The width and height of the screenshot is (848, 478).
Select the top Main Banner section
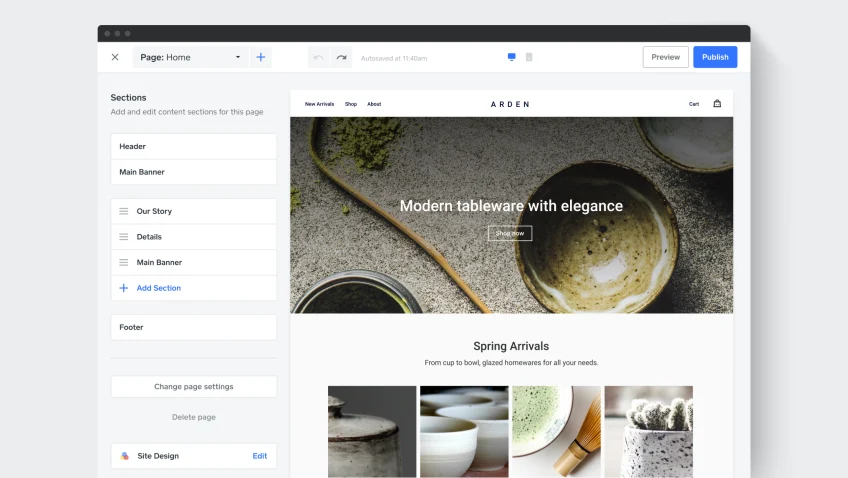point(194,172)
